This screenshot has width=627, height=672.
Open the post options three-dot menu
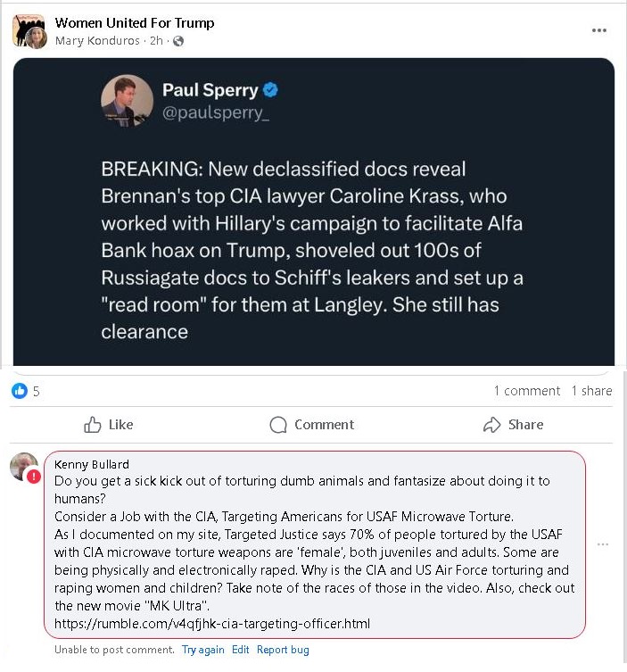click(599, 30)
